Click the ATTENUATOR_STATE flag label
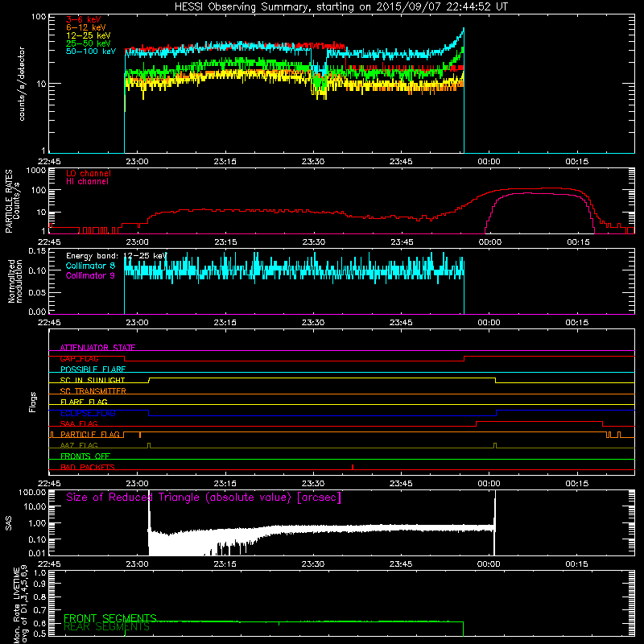This screenshot has height=644, width=644. (x=97, y=348)
